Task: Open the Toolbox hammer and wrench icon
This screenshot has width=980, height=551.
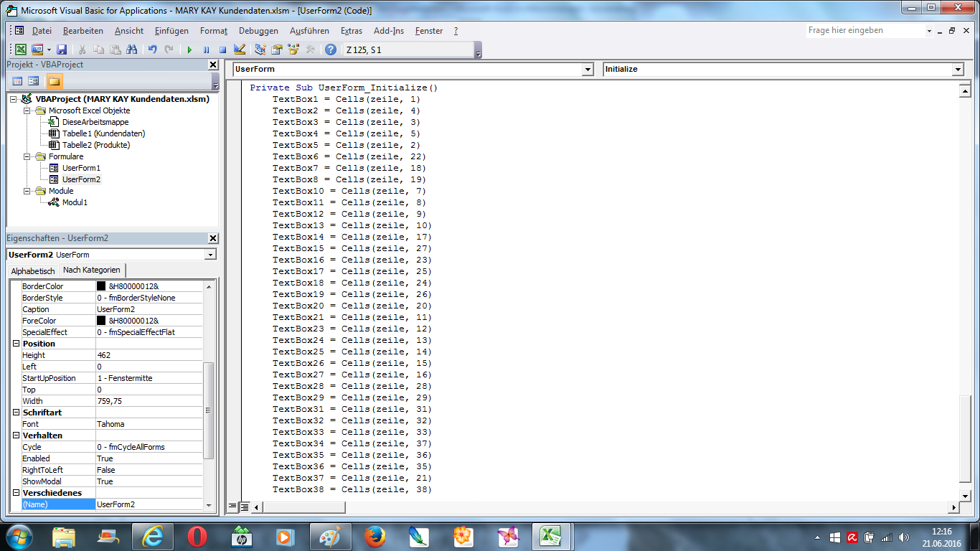Action: (x=310, y=50)
